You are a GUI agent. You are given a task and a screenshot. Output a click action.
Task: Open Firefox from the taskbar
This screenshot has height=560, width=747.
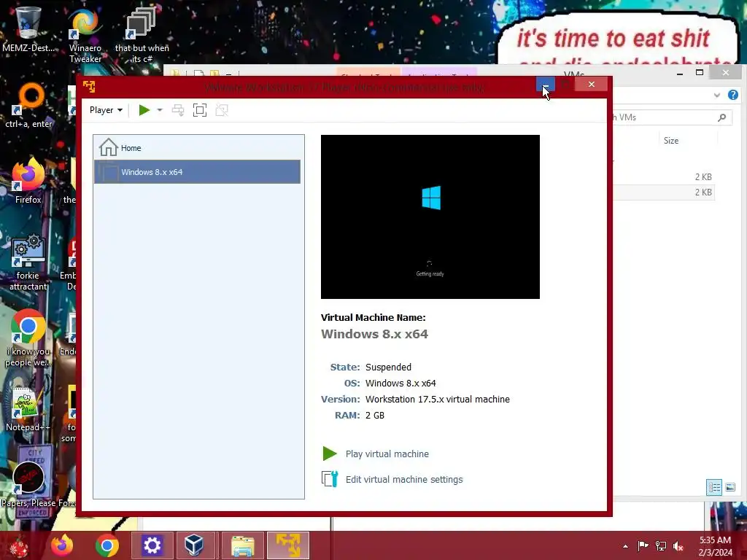[62, 545]
